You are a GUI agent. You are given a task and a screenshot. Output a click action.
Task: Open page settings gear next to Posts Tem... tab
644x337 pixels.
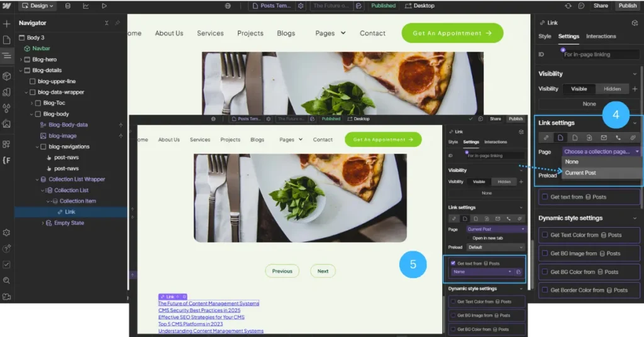301,6
